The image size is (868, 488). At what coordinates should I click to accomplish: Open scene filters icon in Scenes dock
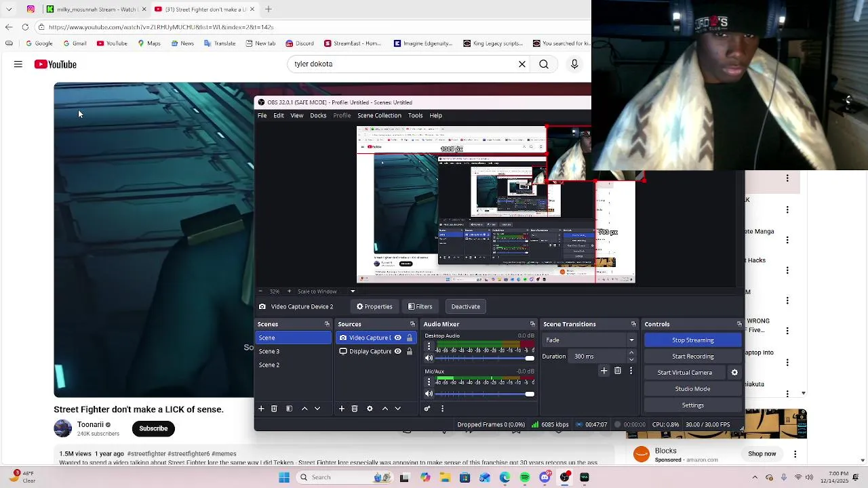pyautogui.click(x=289, y=409)
